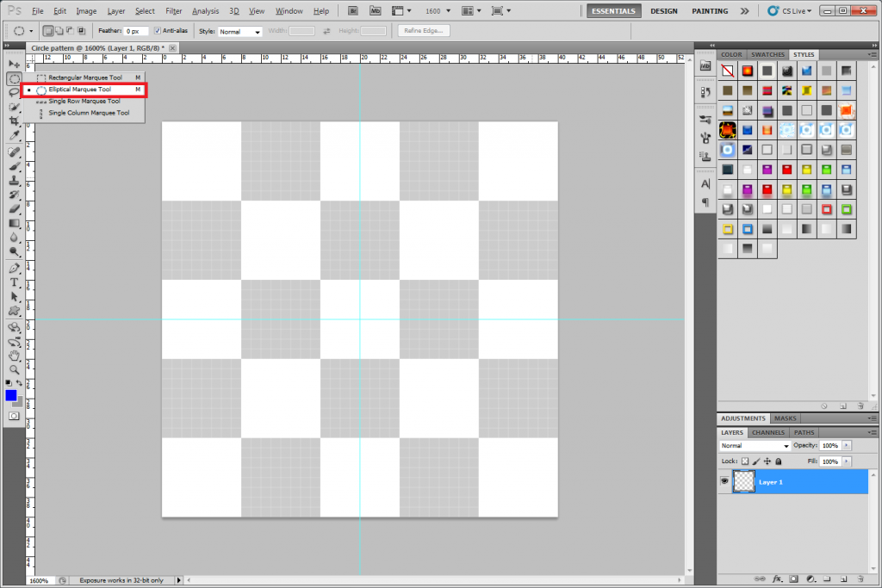Image resolution: width=882 pixels, height=588 pixels.
Task: Select the Move tool
Action: coord(14,65)
